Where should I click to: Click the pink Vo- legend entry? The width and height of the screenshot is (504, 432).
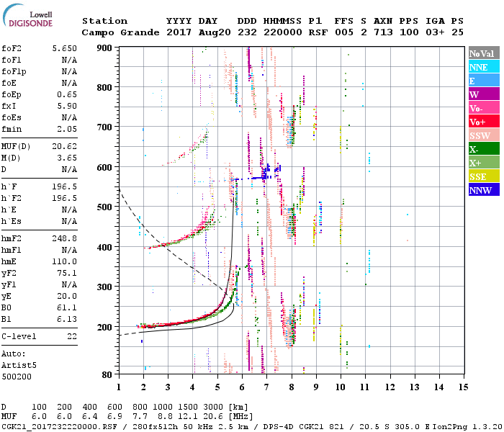pyautogui.click(x=483, y=109)
